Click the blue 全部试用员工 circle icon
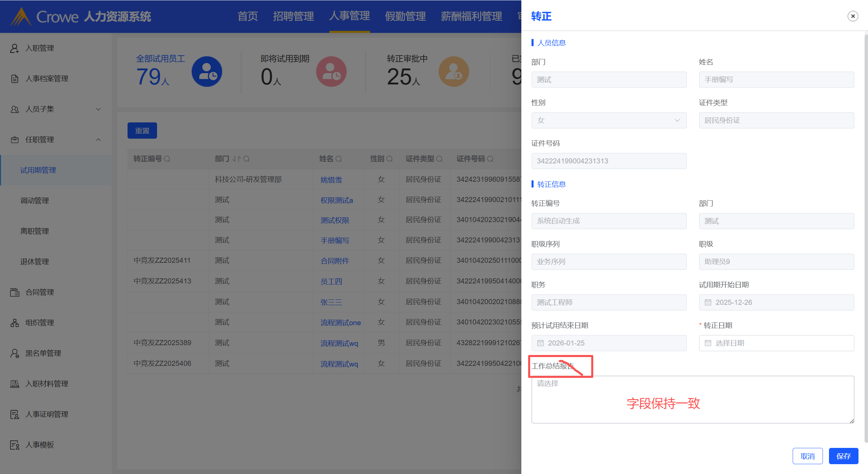Image resolution: width=868 pixels, height=474 pixels. [207, 72]
